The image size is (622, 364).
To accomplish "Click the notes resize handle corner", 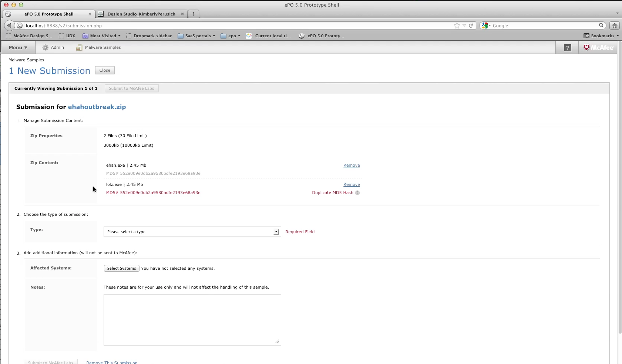I will (277, 341).
